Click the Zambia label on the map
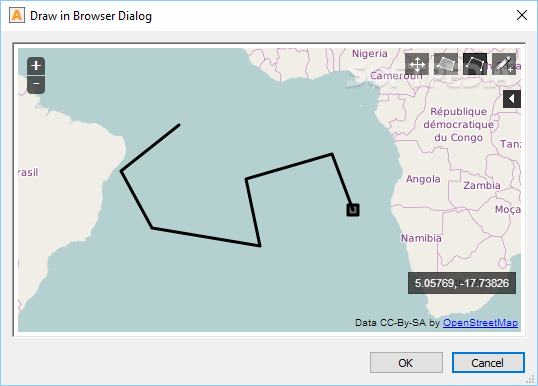Viewport: 538px width, 386px height. pyautogui.click(x=482, y=186)
